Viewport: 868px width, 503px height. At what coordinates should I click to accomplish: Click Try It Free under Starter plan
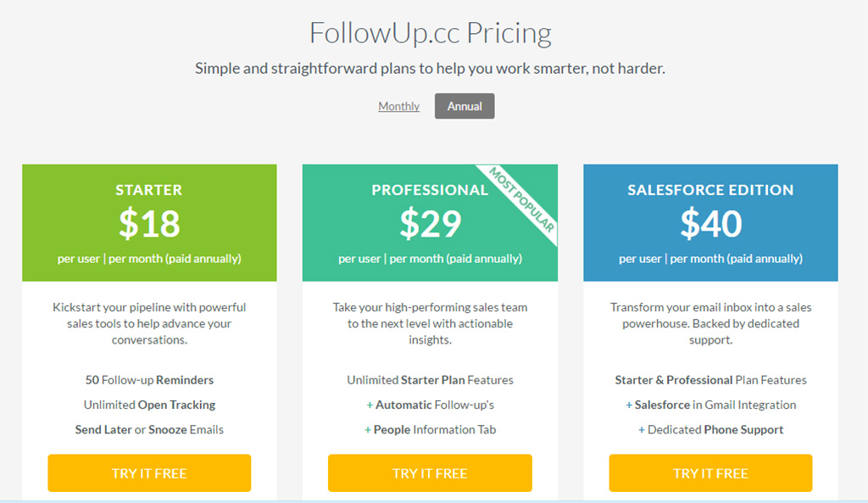coord(149,473)
